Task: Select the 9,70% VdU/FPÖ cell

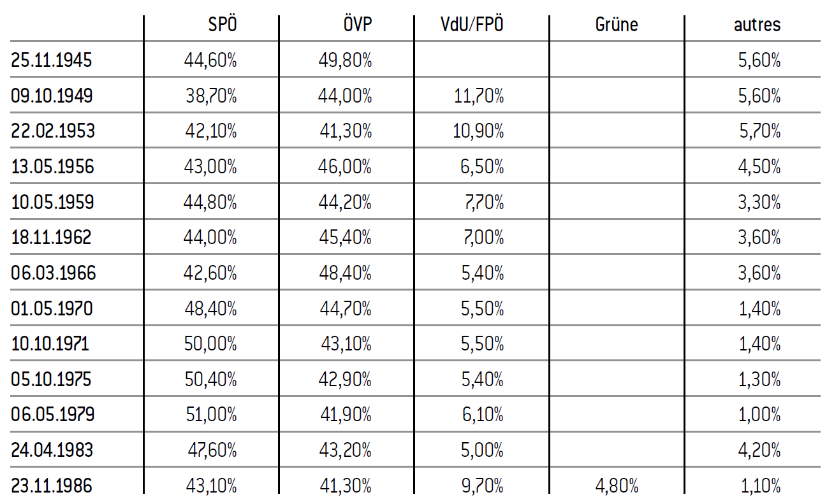Action: (483, 486)
